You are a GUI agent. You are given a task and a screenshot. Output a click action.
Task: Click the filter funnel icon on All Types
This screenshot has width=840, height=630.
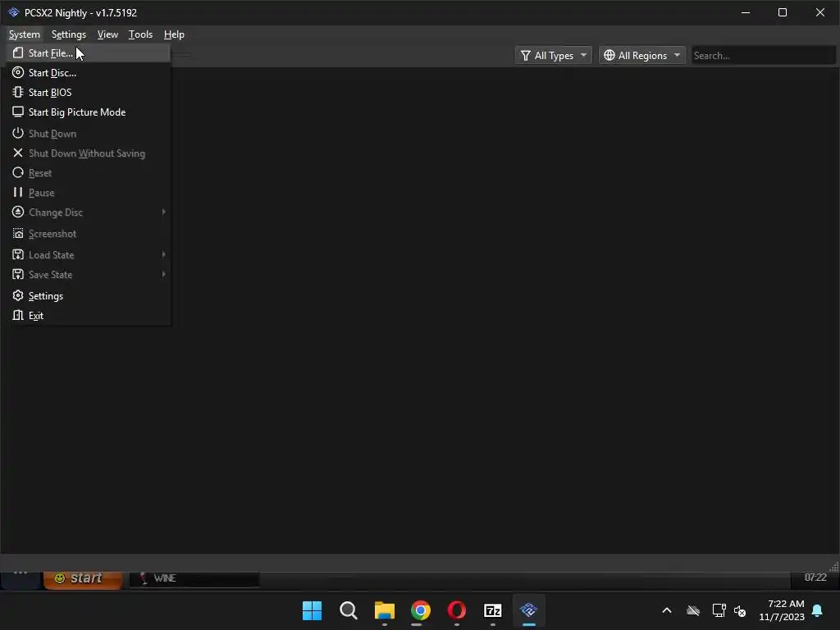[526, 56]
